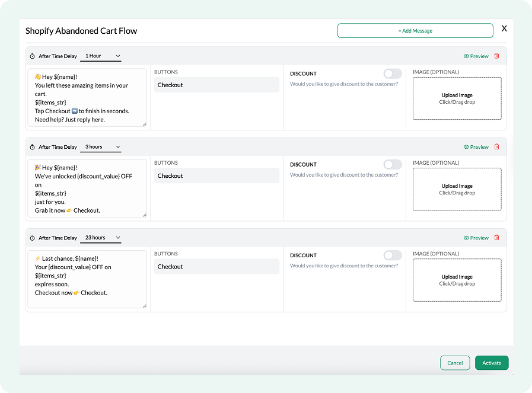Close the Abandoned Cart Flow dialog
532x393 pixels.
[x=504, y=28]
